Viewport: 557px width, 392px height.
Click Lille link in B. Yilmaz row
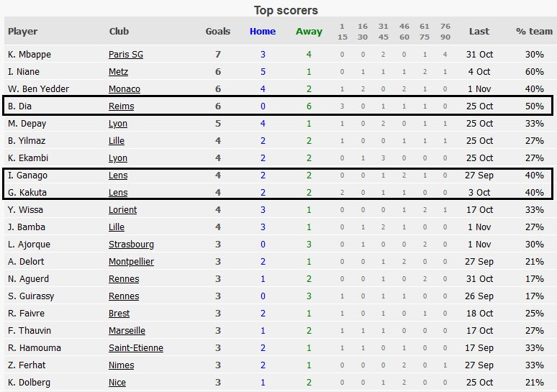coord(117,141)
